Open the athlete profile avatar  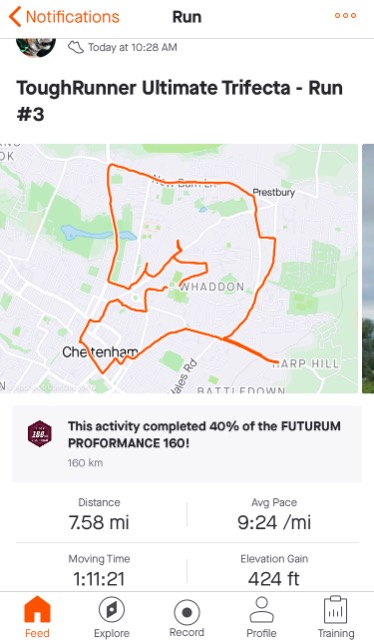(36, 48)
